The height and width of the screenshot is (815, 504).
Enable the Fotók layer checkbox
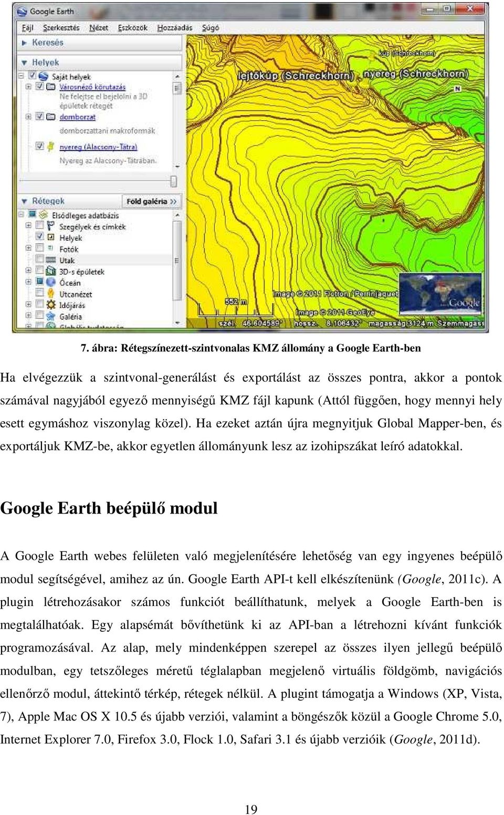point(39,248)
